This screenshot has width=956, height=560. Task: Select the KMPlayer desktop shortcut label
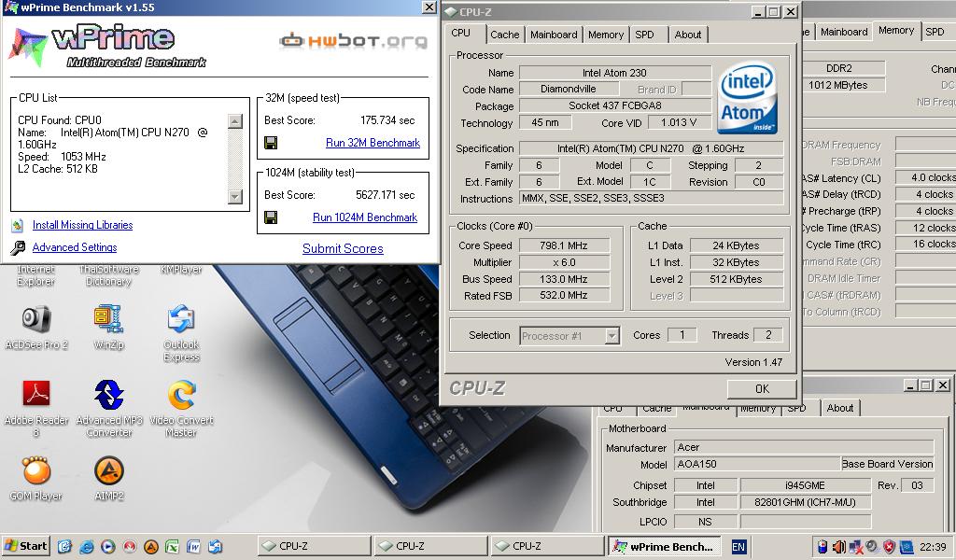click(x=181, y=270)
